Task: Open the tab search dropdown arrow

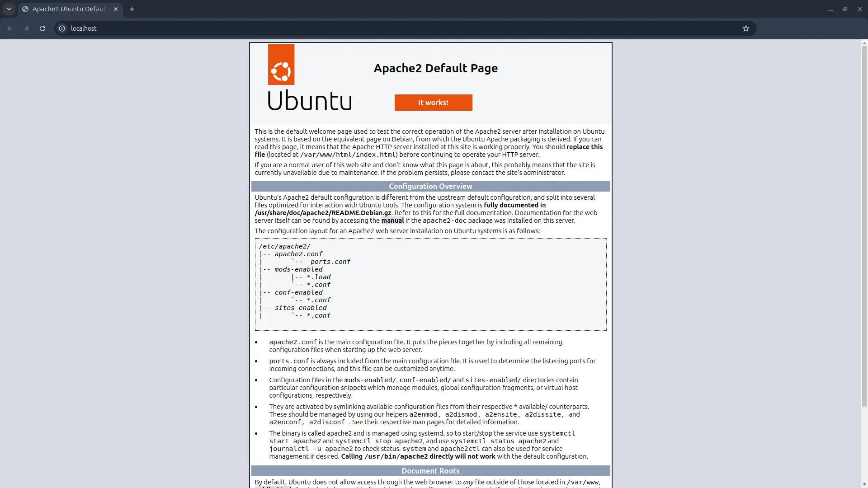Action: 9,9
